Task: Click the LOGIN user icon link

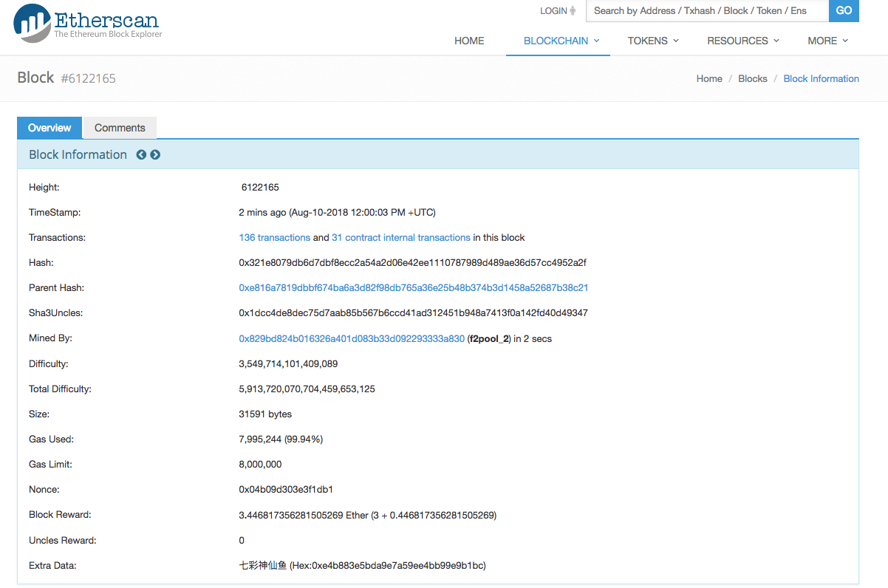Action: (x=558, y=11)
